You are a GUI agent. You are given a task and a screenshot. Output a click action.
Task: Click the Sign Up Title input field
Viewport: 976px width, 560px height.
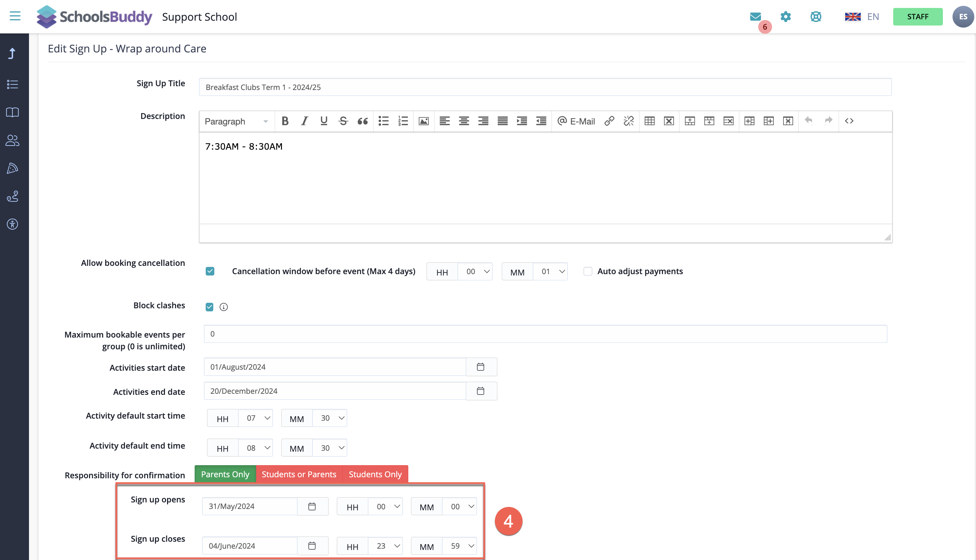(x=545, y=87)
